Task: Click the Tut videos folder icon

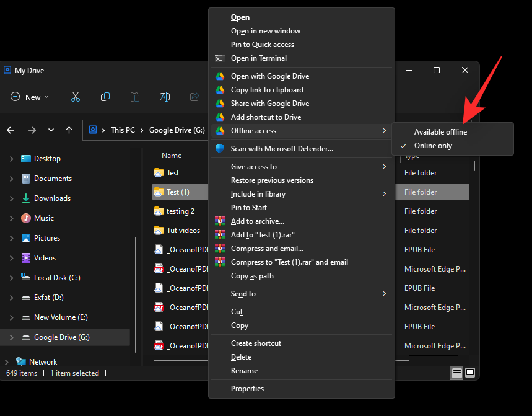Action: coord(159,230)
